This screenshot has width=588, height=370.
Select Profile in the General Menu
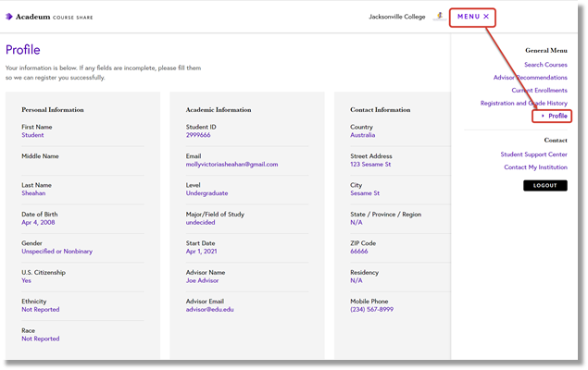(557, 117)
